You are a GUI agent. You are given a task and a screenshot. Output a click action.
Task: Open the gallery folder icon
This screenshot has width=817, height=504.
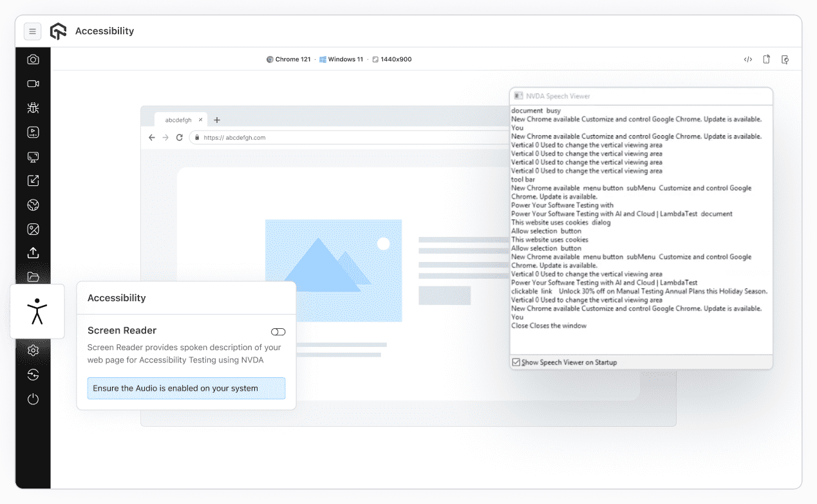(33, 277)
